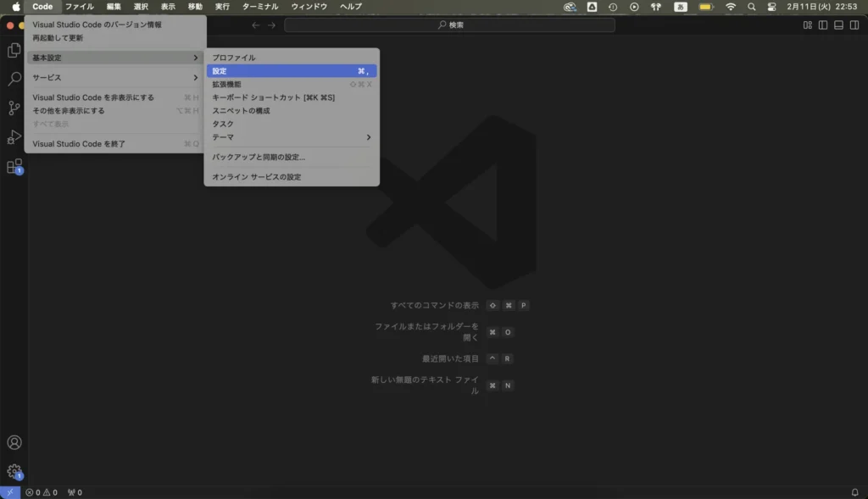Select the Search icon in the sidebar
Image resolution: width=868 pixels, height=499 pixels.
point(12,80)
